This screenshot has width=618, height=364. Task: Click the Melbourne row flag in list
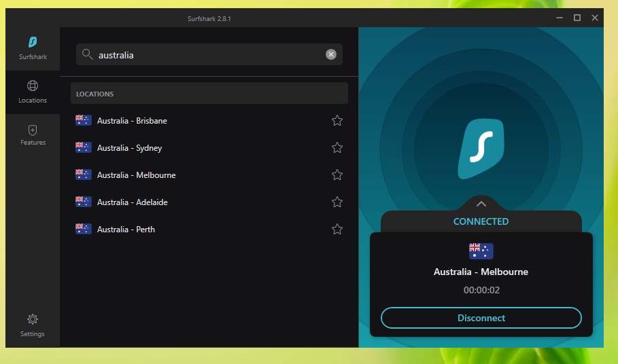click(x=84, y=175)
